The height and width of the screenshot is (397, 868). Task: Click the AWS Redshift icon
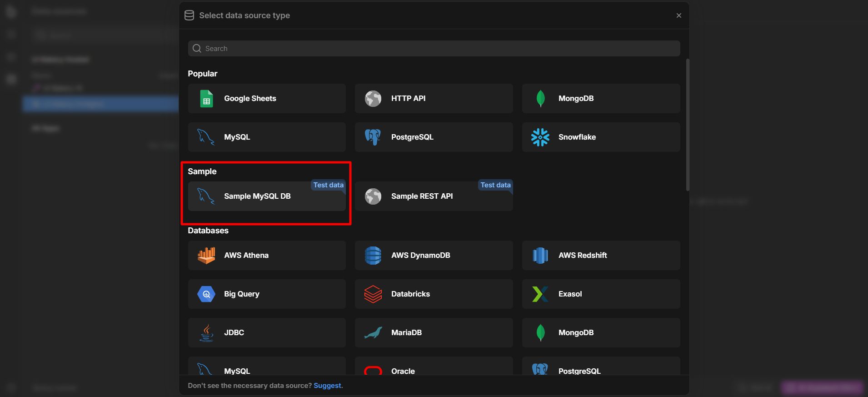coord(540,256)
